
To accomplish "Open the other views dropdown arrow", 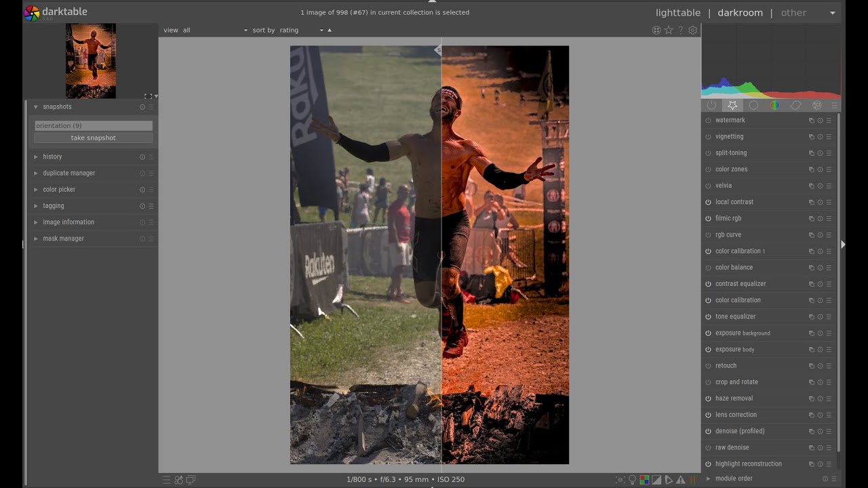I will 832,13.
